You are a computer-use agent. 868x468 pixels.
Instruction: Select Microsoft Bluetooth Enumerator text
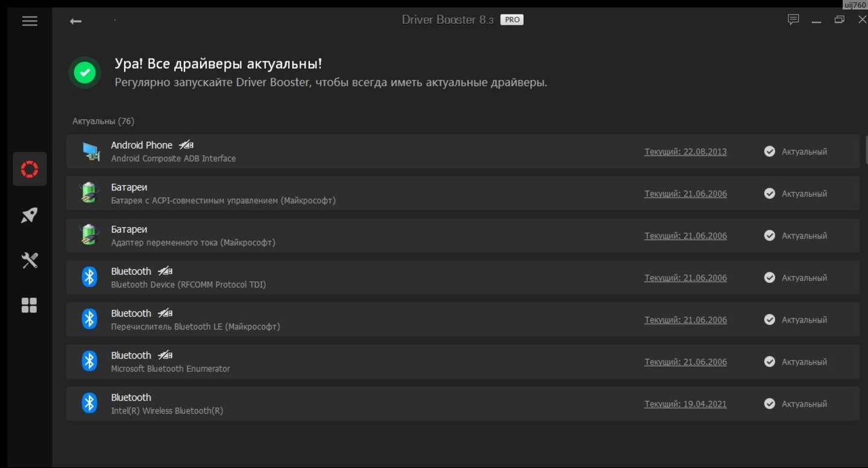[171, 368]
